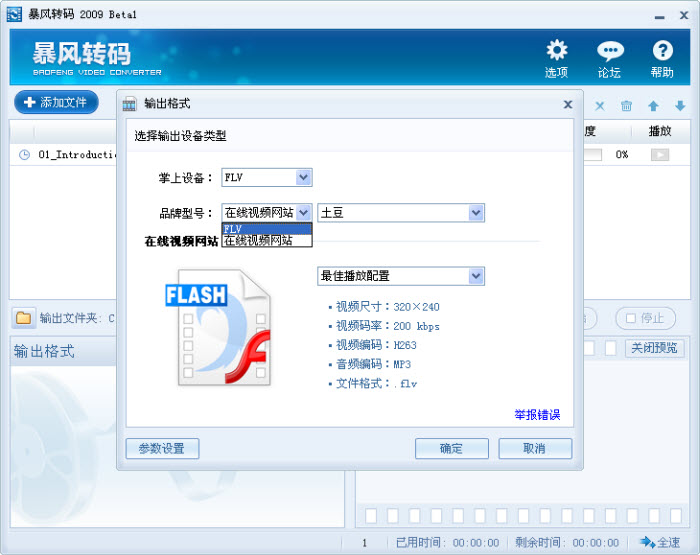Minimize the 暴风转码 main window
The height and width of the screenshot is (555, 700).
659,17
